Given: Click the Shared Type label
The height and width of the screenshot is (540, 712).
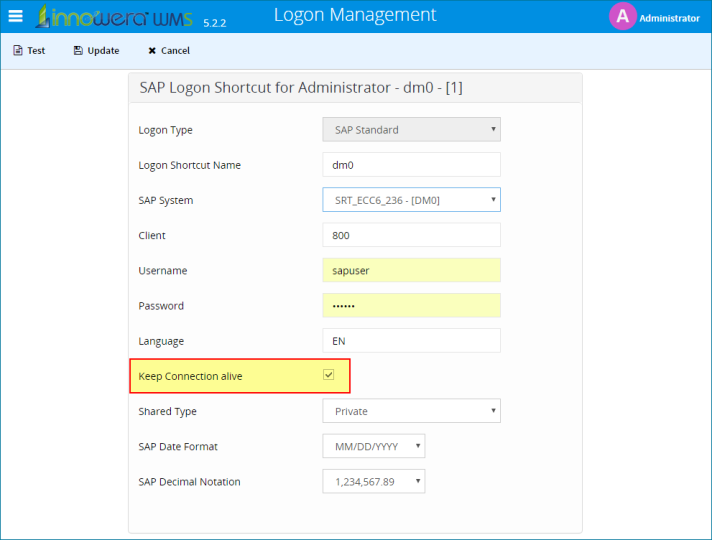Looking at the screenshot, I should point(167,411).
